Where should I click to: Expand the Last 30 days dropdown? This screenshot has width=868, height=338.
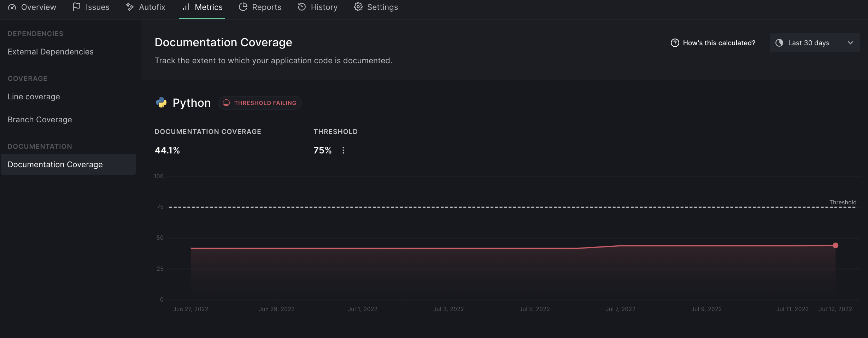point(815,43)
